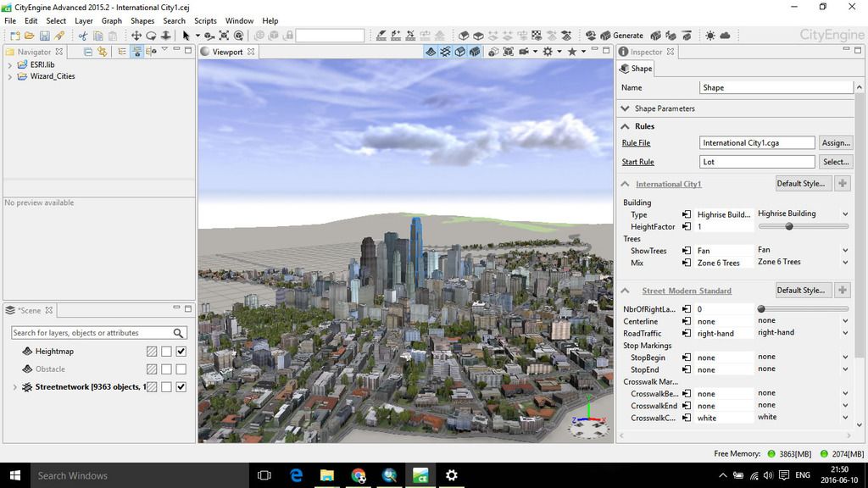Viewport: 868px width, 488px height.
Task: Toggle Streetnetwork layer lock checkbox
Action: coord(167,386)
